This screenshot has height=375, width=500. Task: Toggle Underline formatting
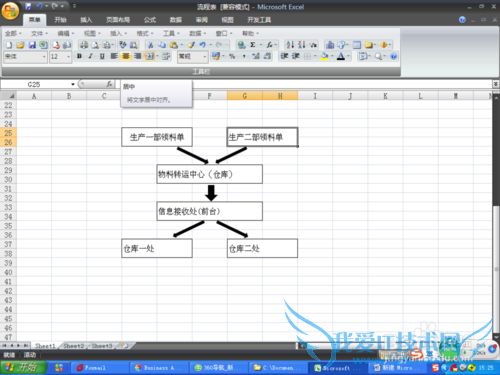(x=102, y=56)
